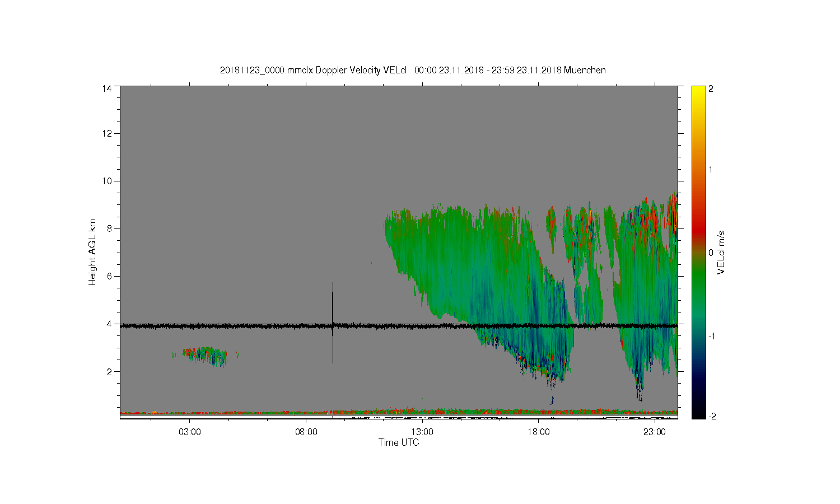The height and width of the screenshot is (504, 840).
Task: Select the 'Time UTC' axis label
Action: tap(399, 442)
